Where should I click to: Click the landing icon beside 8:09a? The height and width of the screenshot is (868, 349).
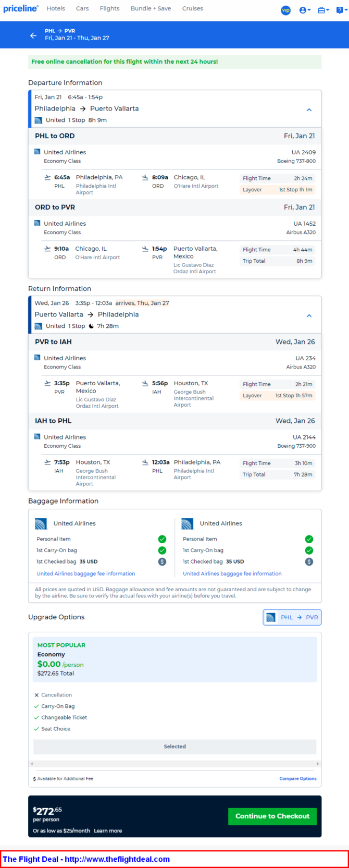[x=145, y=177]
